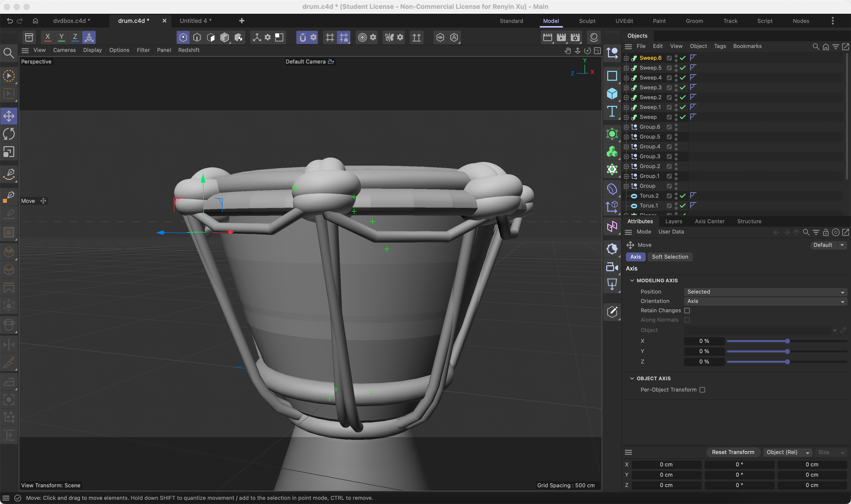Open the Orientation dropdown set to Axis

[x=764, y=301]
